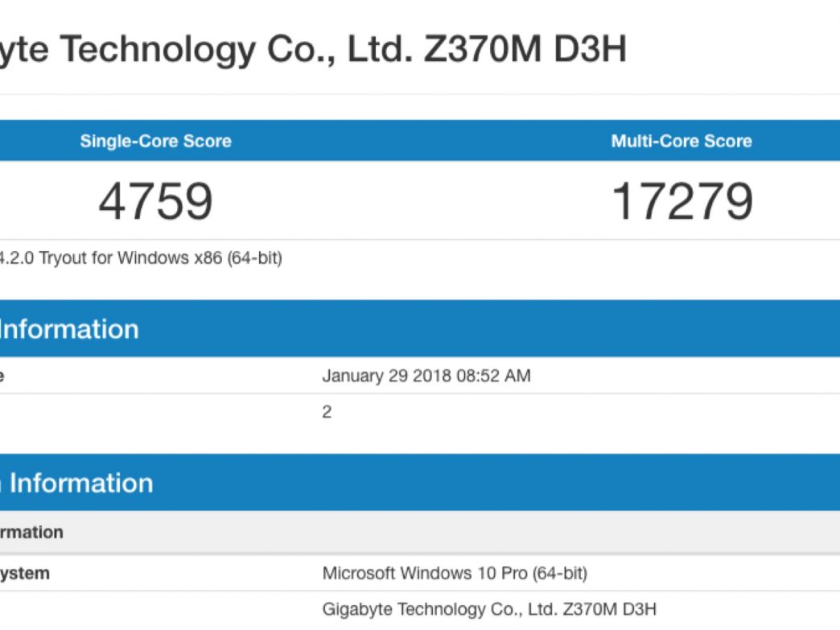The width and height of the screenshot is (840, 630).
Task: Click the divider line beneath the page heading
Action: click(x=418, y=94)
